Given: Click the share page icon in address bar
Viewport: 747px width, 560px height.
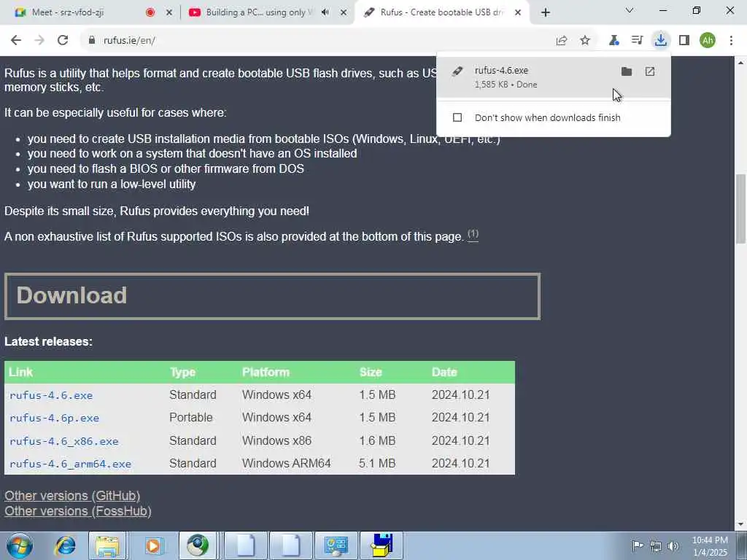Looking at the screenshot, I should (x=562, y=41).
